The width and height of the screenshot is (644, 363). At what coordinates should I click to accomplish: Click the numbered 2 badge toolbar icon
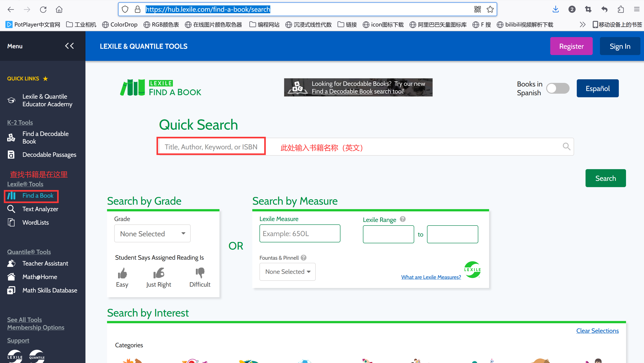(572, 9)
